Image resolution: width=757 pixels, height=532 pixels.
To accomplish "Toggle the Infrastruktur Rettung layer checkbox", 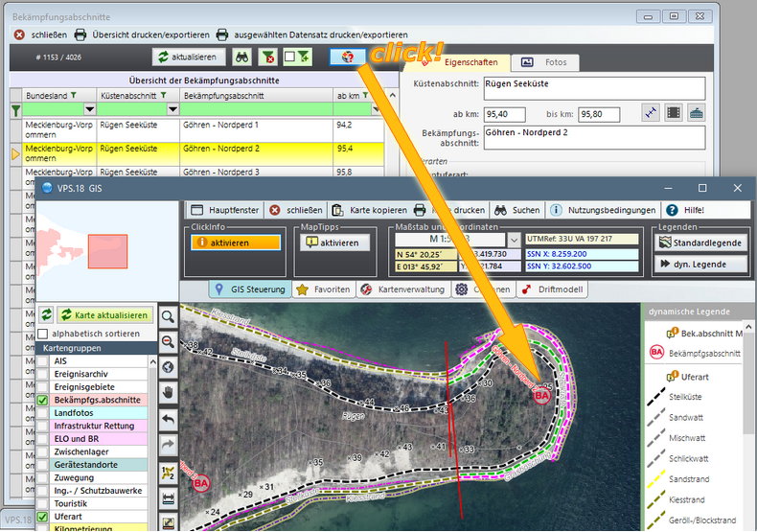I will click(43, 427).
